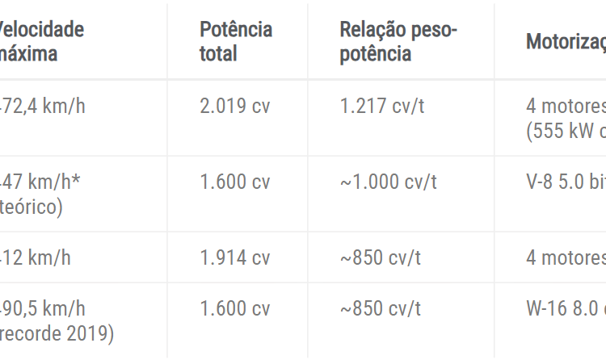This screenshot has height=364, width=606.
Task: Click the Velocidade máxima column header
Action: tap(41, 42)
